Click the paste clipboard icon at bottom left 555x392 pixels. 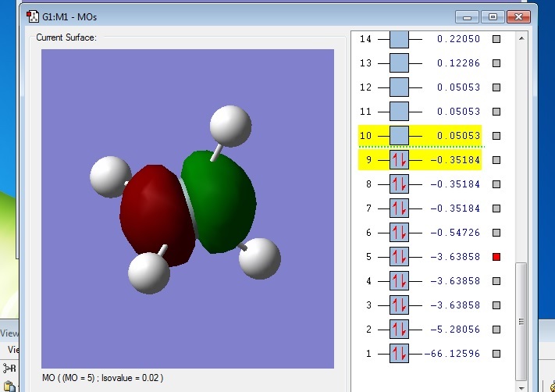(11, 387)
